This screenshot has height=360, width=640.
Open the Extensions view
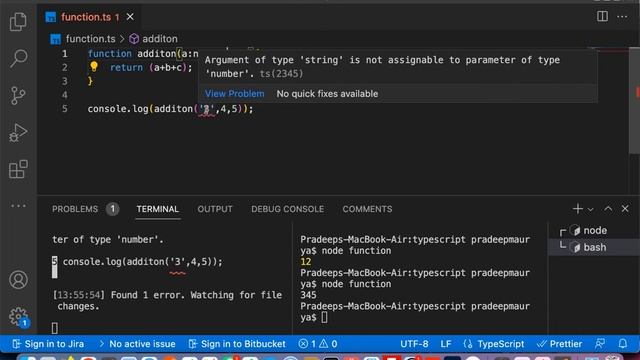point(18,169)
